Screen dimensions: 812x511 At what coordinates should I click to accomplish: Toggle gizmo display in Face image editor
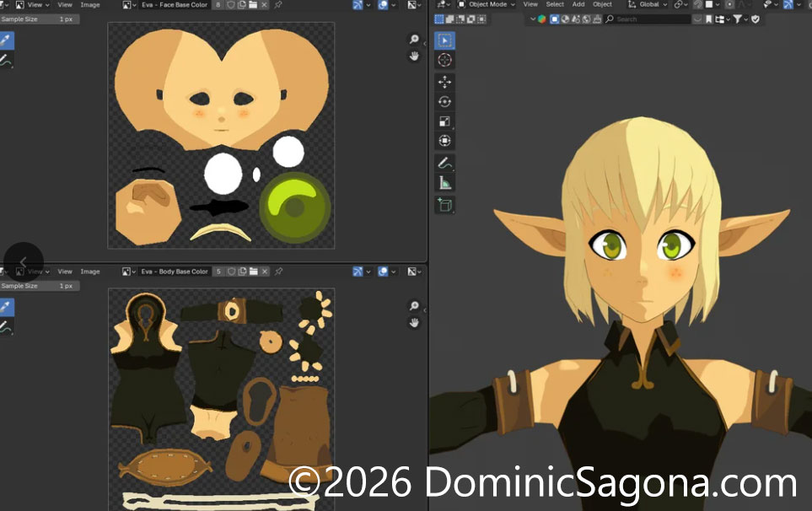pyautogui.click(x=358, y=5)
